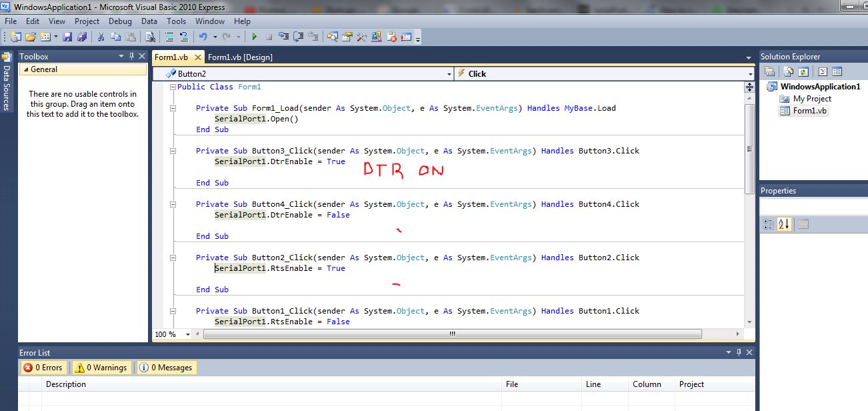Click the Undo arrow icon
868x411 pixels.
click(x=203, y=37)
